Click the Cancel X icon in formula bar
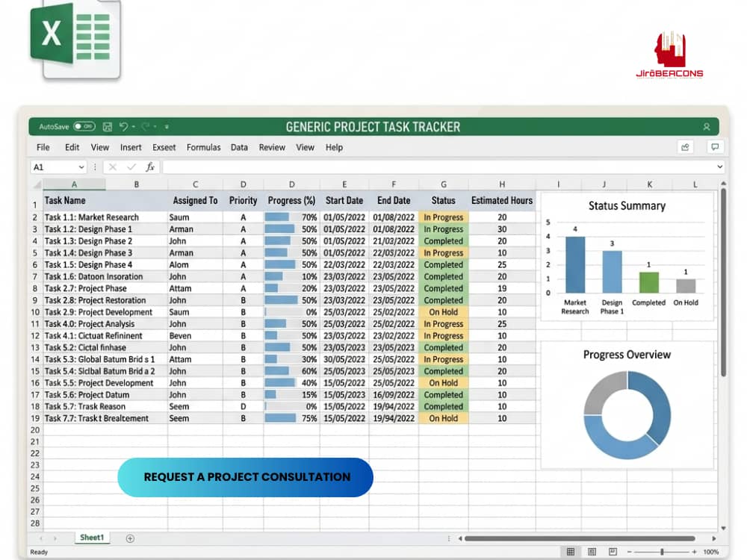Image resolution: width=747 pixels, height=560 pixels. [113, 167]
